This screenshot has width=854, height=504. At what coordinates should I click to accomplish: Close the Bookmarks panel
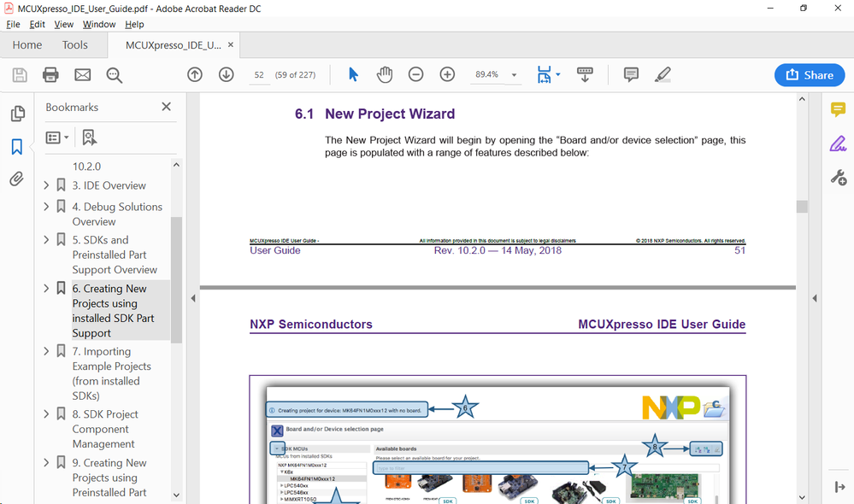[x=166, y=107]
